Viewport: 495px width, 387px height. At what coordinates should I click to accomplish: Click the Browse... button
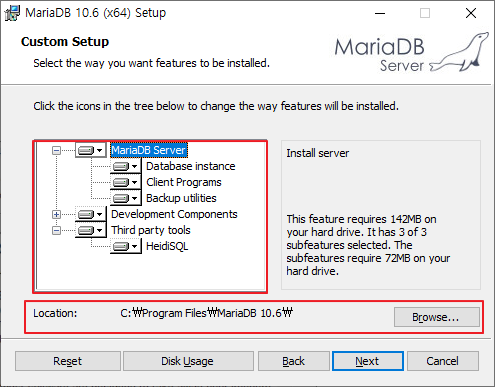coord(437,317)
